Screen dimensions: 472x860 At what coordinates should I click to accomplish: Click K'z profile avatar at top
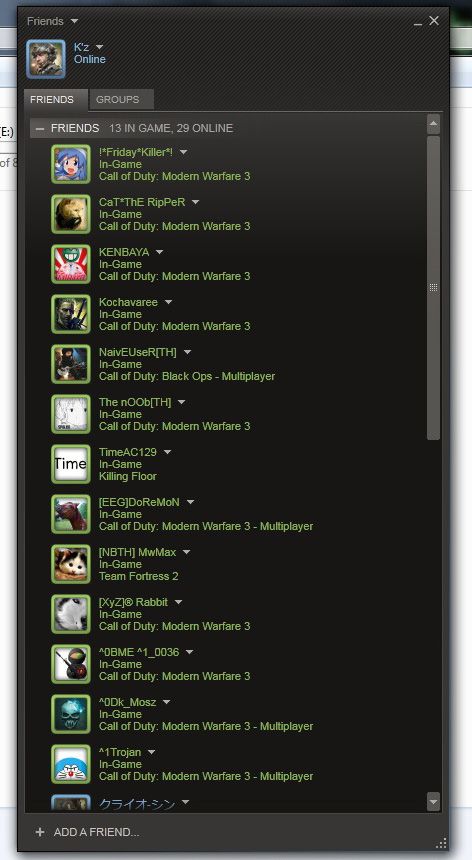46,59
